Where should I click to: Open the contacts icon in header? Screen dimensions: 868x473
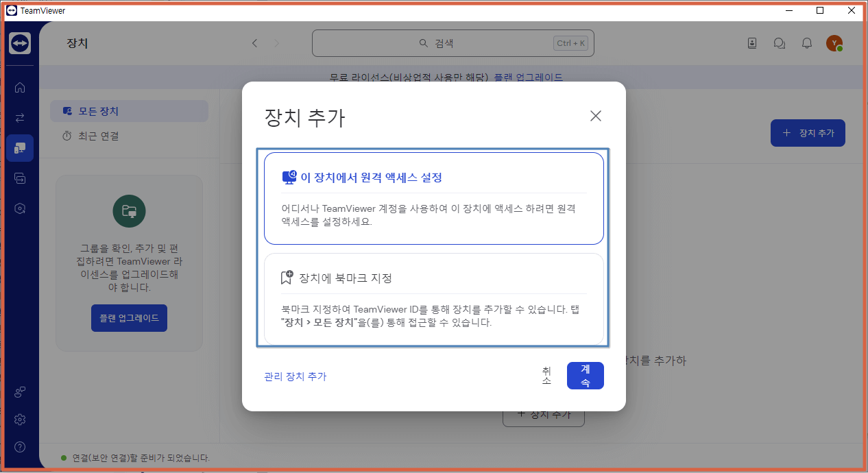(x=752, y=43)
